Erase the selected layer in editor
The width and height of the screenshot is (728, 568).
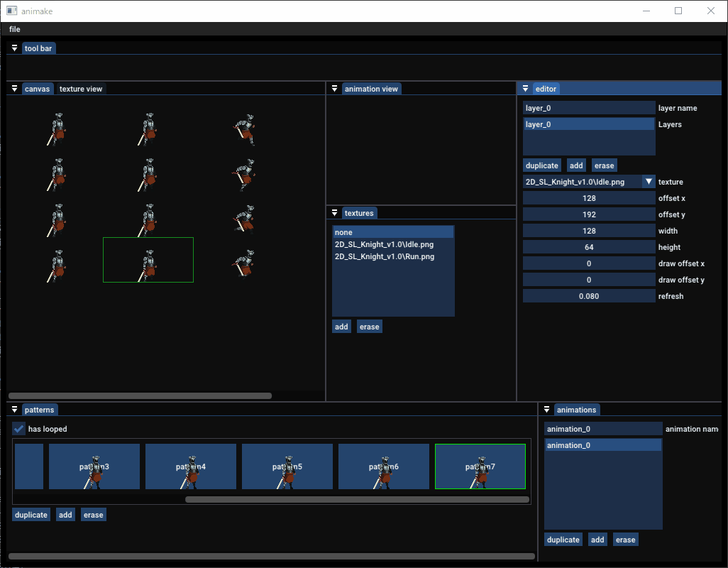click(x=604, y=165)
